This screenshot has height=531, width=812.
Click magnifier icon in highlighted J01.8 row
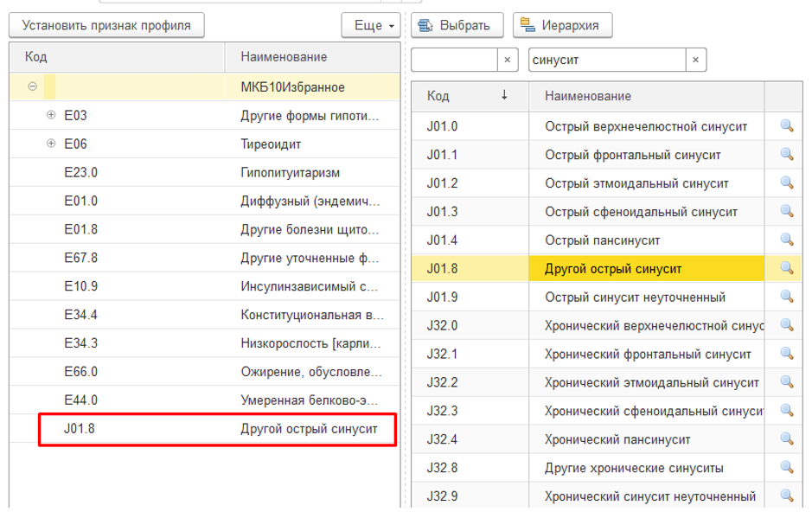point(786,268)
